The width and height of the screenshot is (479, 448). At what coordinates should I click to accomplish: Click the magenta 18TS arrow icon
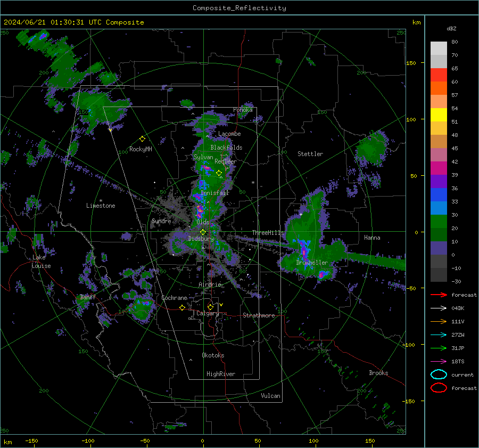click(439, 362)
